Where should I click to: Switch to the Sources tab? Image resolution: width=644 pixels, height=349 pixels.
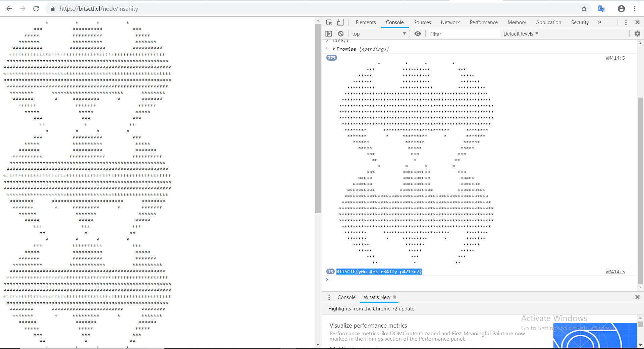pyautogui.click(x=422, y=22)
